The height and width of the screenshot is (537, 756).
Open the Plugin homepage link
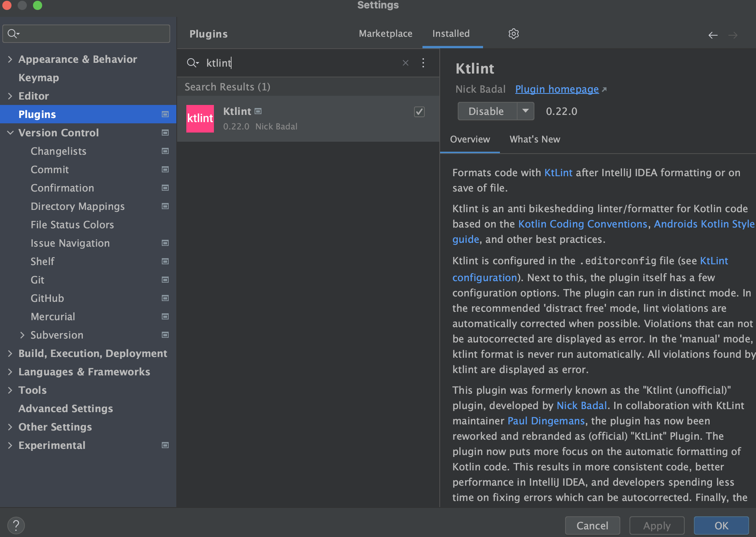pyautogui.click(x=557, y=89)
